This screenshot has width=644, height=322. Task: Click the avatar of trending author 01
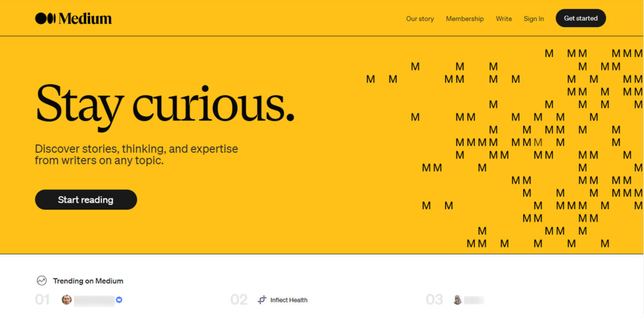pos(67,300)
